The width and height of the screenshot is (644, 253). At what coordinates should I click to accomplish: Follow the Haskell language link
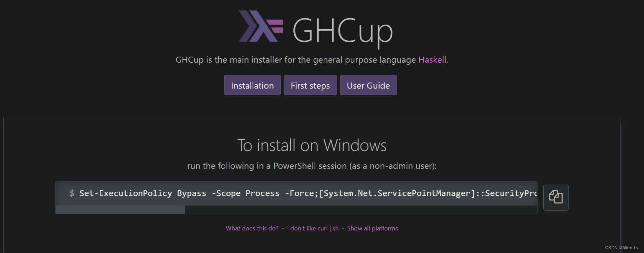point(432,60)
